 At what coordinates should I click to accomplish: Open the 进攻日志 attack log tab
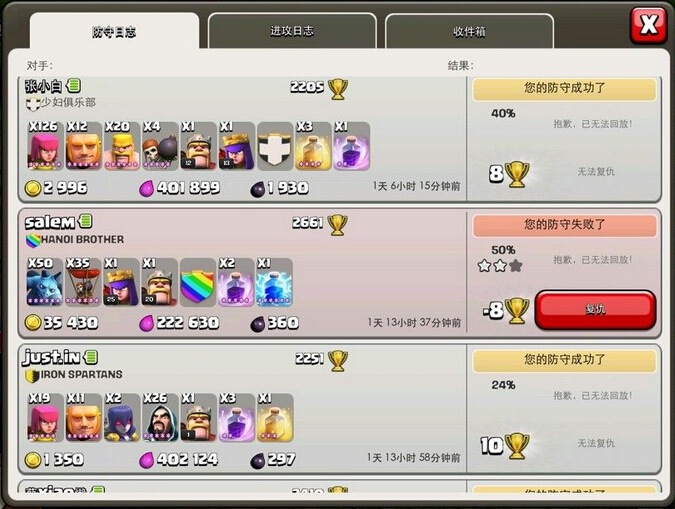coord(292,31)
